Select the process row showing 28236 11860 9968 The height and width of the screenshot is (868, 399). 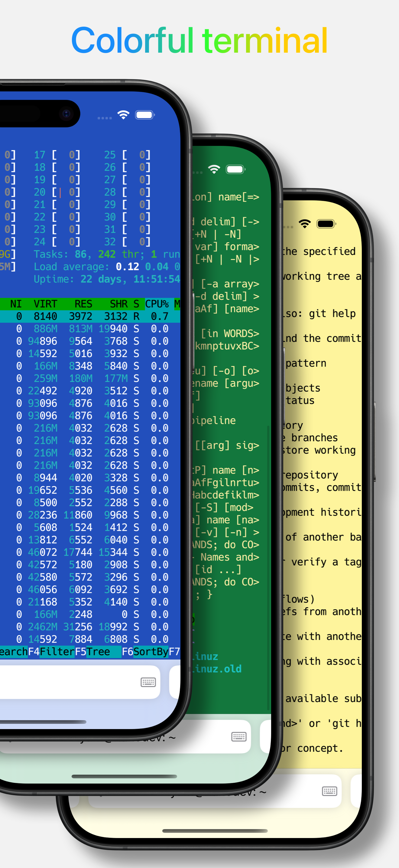[90, 515]
